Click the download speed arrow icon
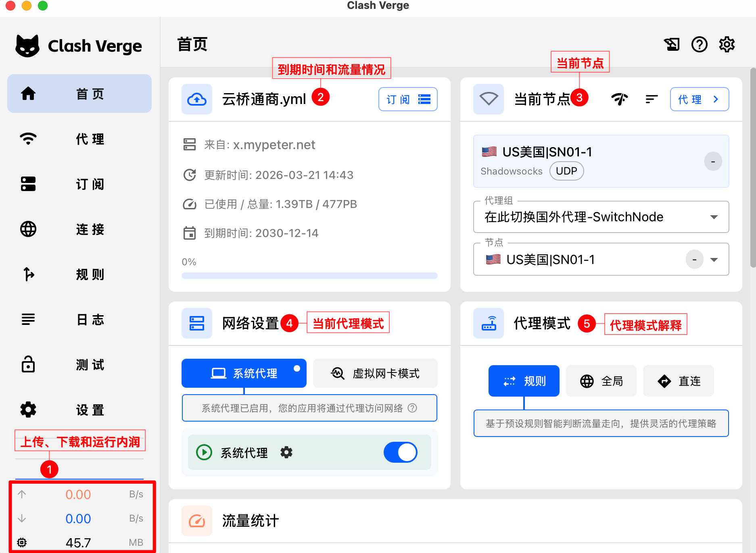The image size is (756, 553). click(x=22, y=518)
